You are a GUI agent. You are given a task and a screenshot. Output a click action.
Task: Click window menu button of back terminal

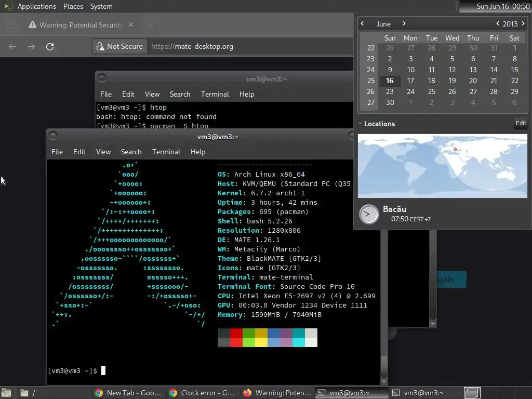[x=102, y=78]
